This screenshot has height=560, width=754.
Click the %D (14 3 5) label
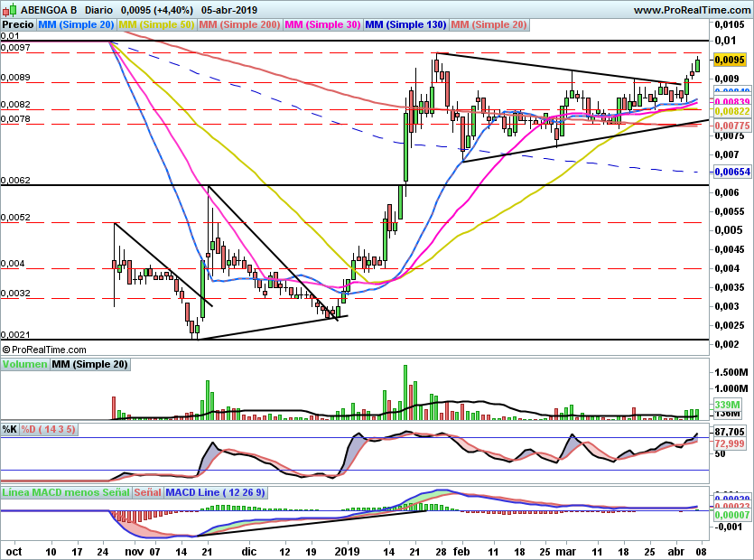point(48,429)
